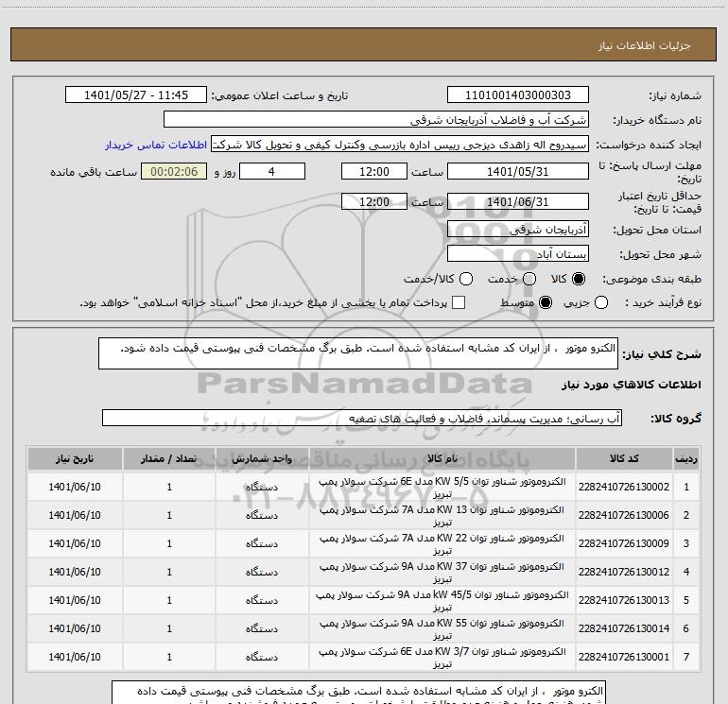Click the 13 KW model 7A motor name

(x=442, y=516)
